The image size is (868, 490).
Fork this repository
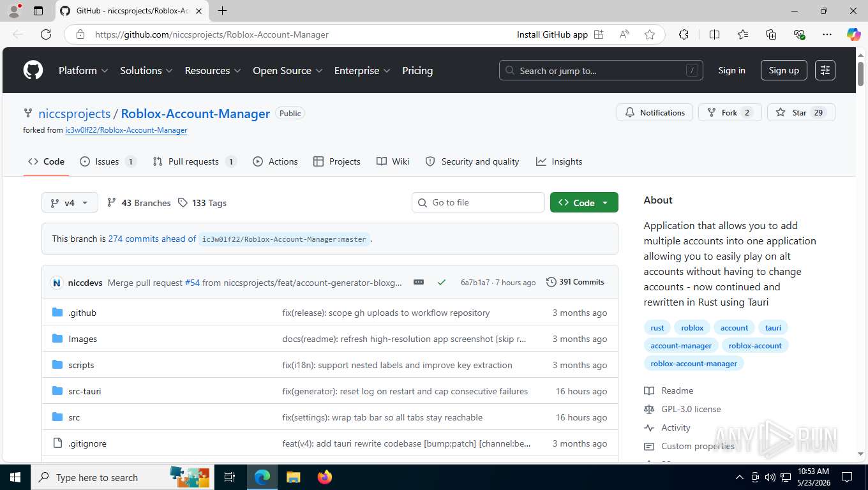[x=730, y=112]
